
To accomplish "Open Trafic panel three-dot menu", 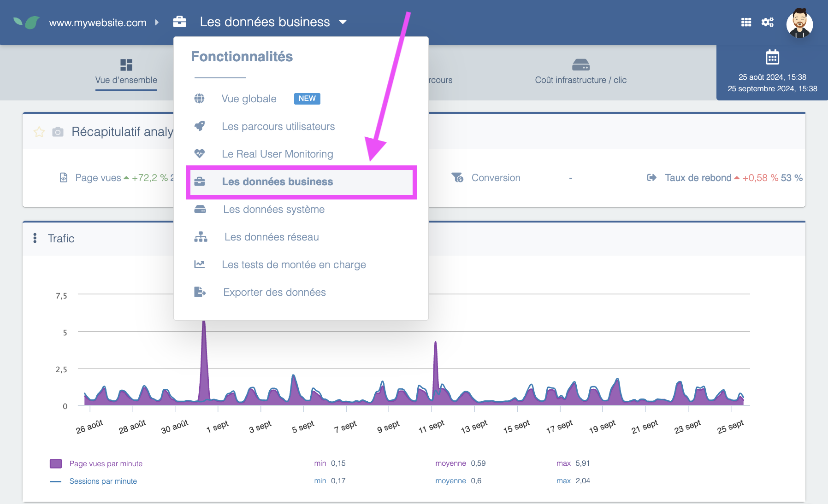I will [x=35, y=238].
